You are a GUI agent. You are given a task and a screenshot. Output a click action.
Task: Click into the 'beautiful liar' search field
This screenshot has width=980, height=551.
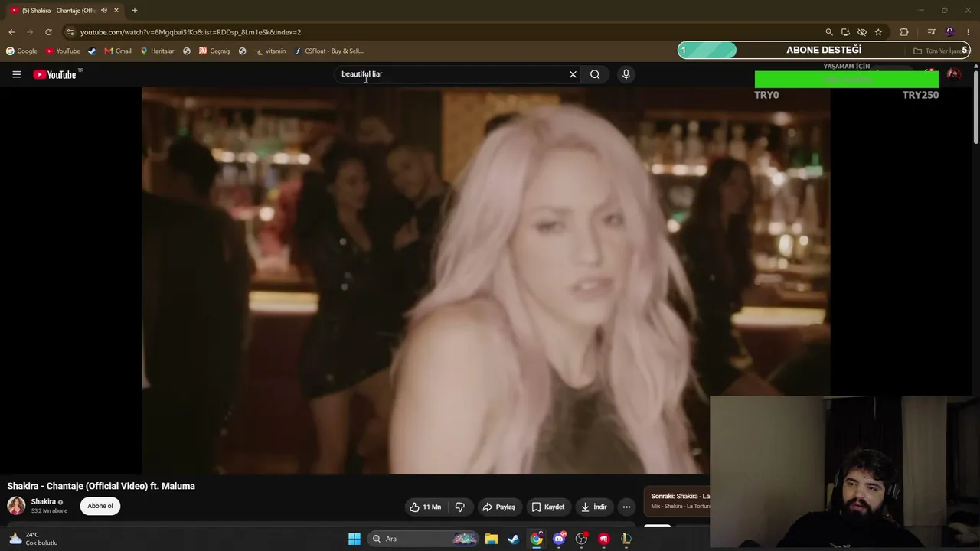click(x=452, y=74)
